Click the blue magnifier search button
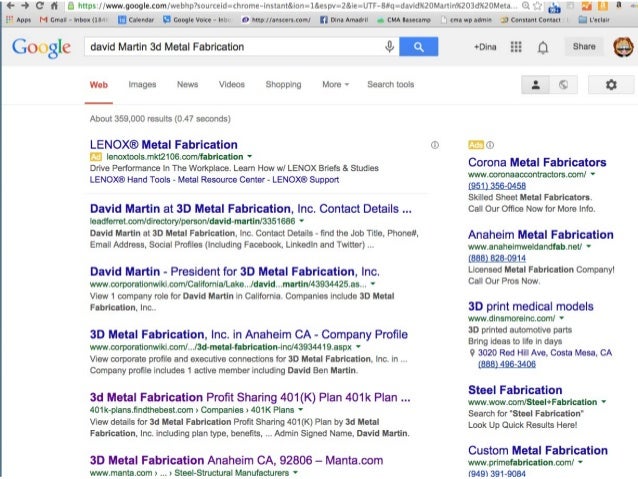 419,47
